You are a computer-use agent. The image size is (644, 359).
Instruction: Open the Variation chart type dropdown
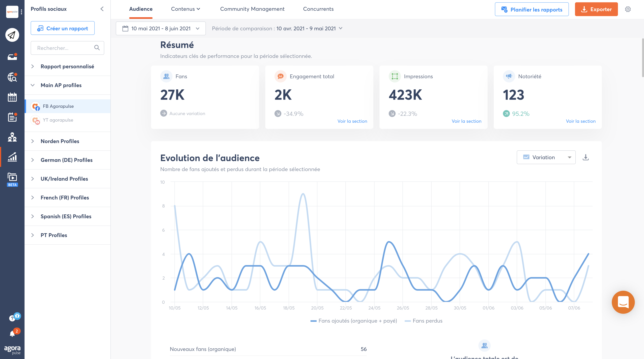click(546, 157)
